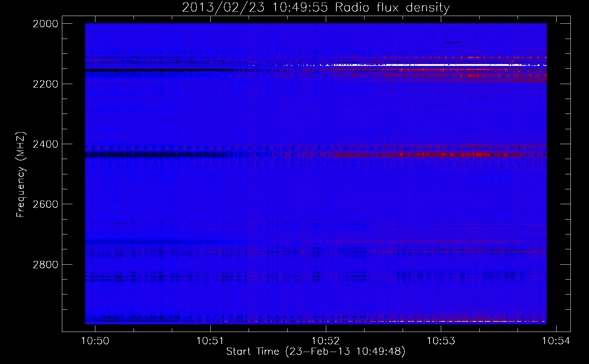Click the 2800 frequency axis label
589x364 pixels.
pyautogui.click(x=46, y=265)
